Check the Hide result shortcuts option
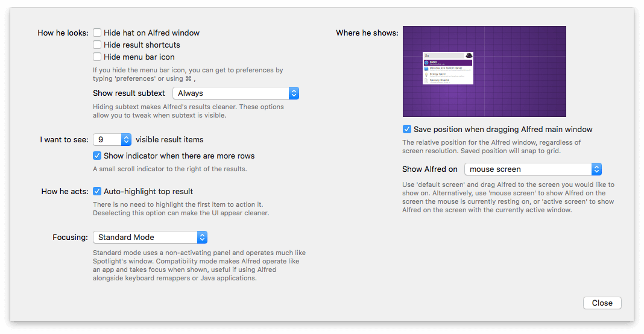This screenshot has width=644, height=334. (x=97, y=45)
